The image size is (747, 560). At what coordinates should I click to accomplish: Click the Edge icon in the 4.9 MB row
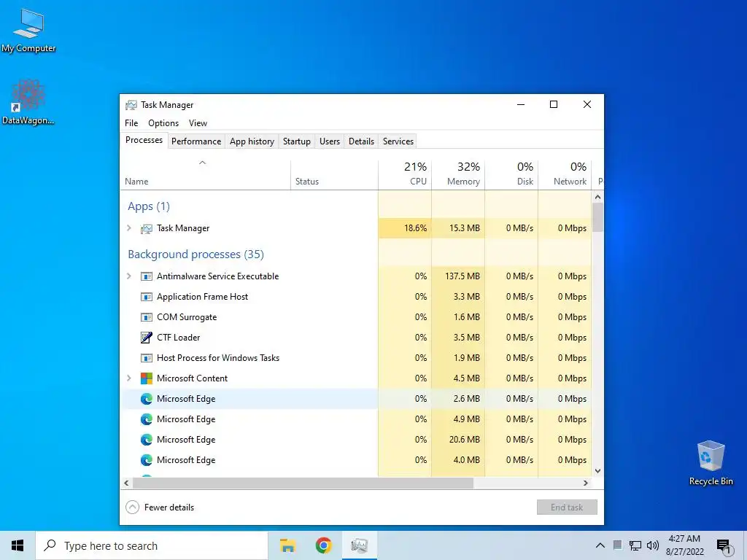[146, 419]
